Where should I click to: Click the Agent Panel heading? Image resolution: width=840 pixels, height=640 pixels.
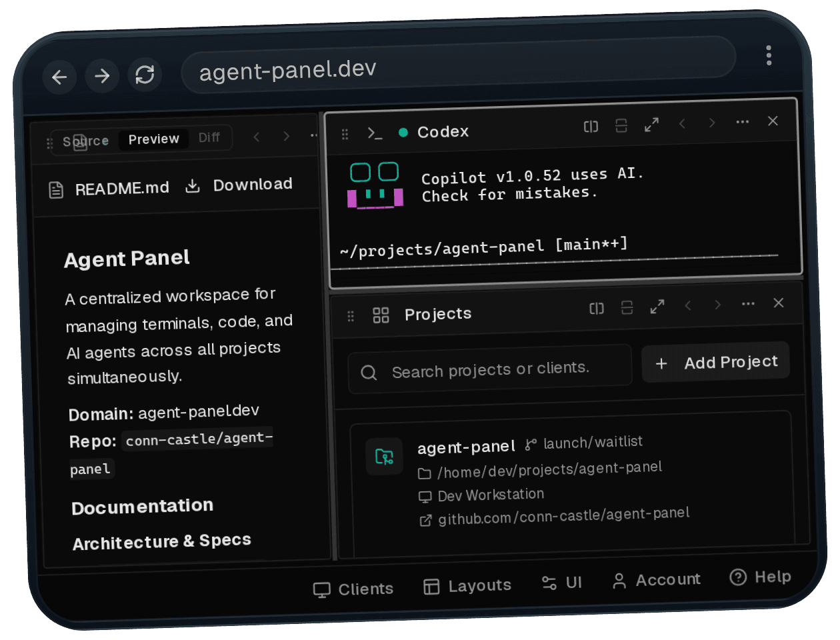127,259
